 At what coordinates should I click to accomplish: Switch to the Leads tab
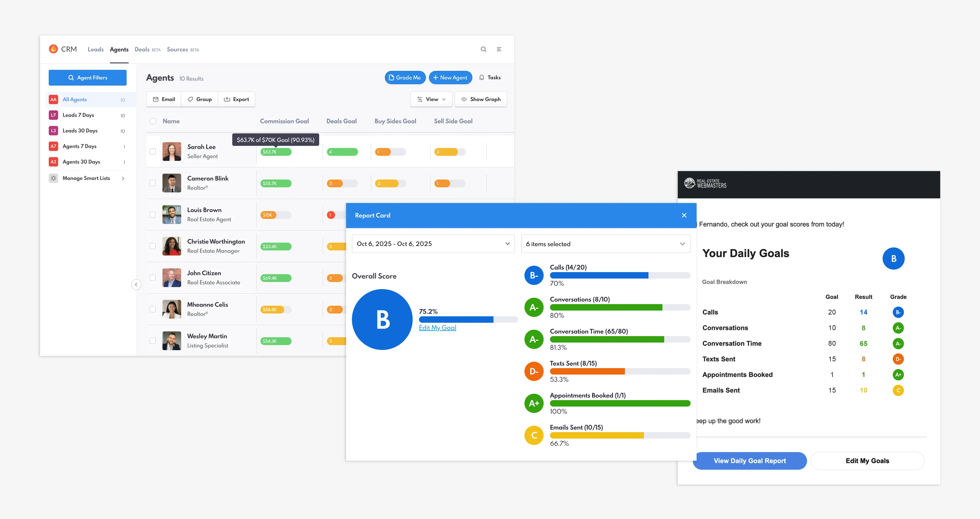click(95, 49)
